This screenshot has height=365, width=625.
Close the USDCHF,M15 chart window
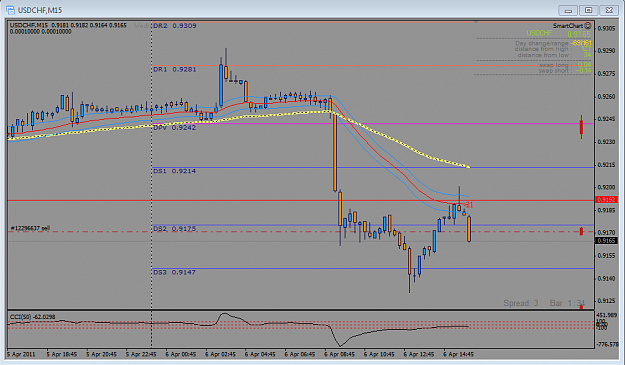(609, 10)
